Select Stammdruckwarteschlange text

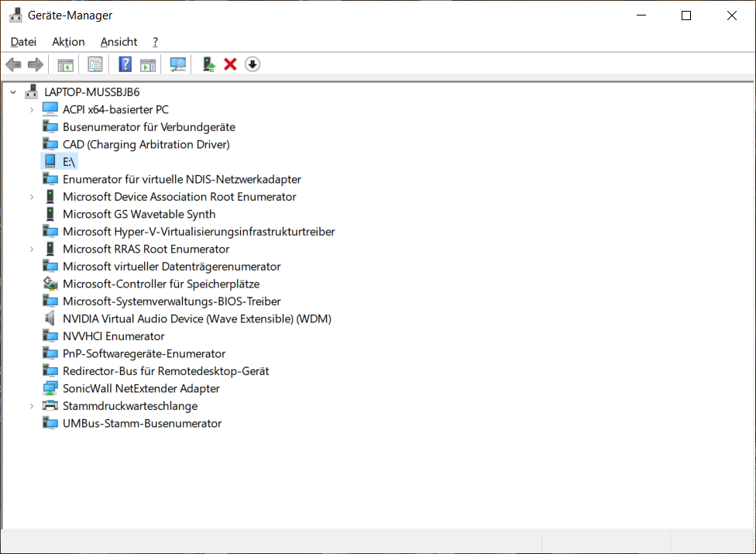point(129,406)
